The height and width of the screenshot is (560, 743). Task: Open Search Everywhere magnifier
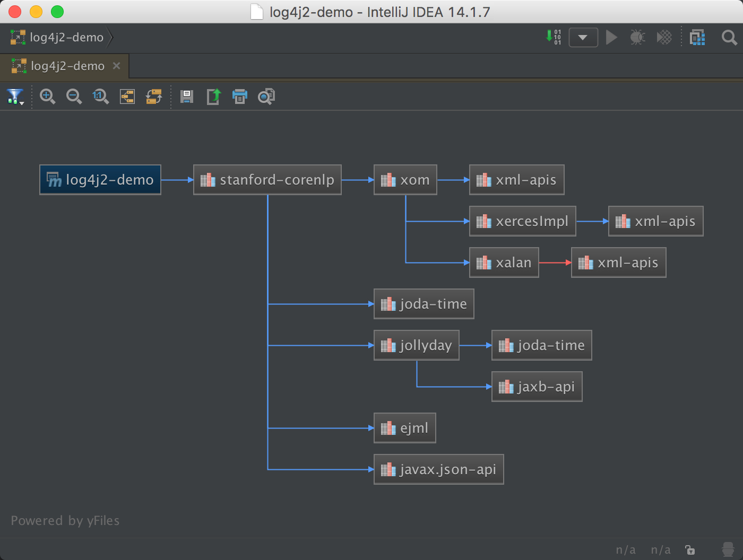coord(729,37)
